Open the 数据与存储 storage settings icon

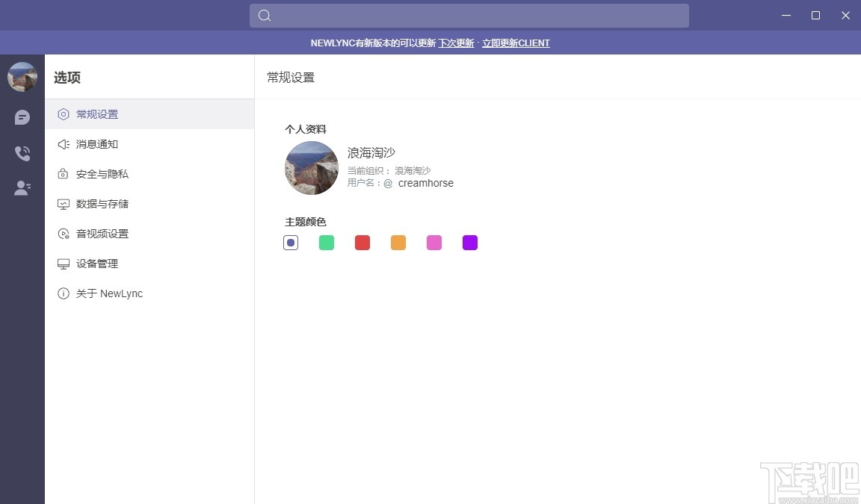63,204
